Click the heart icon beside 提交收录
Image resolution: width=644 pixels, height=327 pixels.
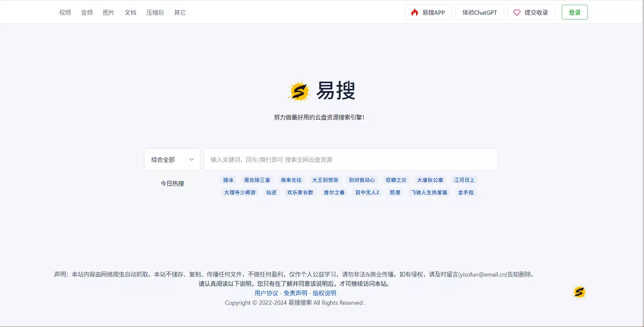point(517,12)
